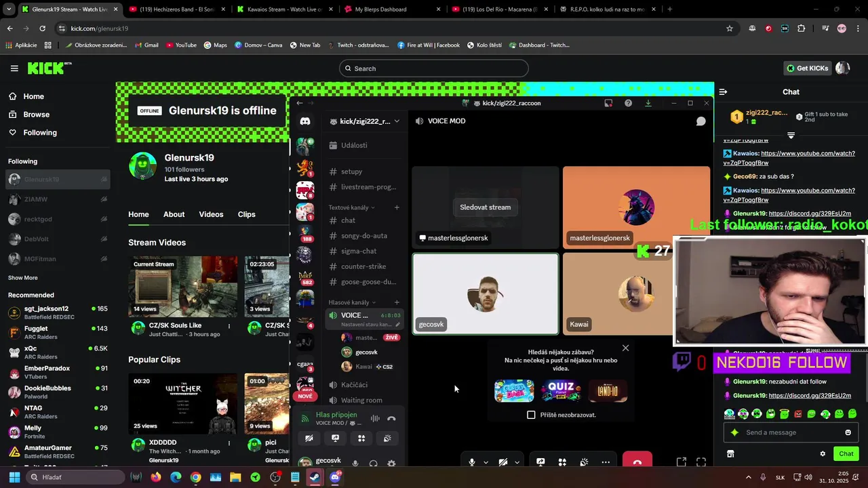Click Sledovat stream button
868x488 pixels.
pyautogui.click(x=486, y=207)
